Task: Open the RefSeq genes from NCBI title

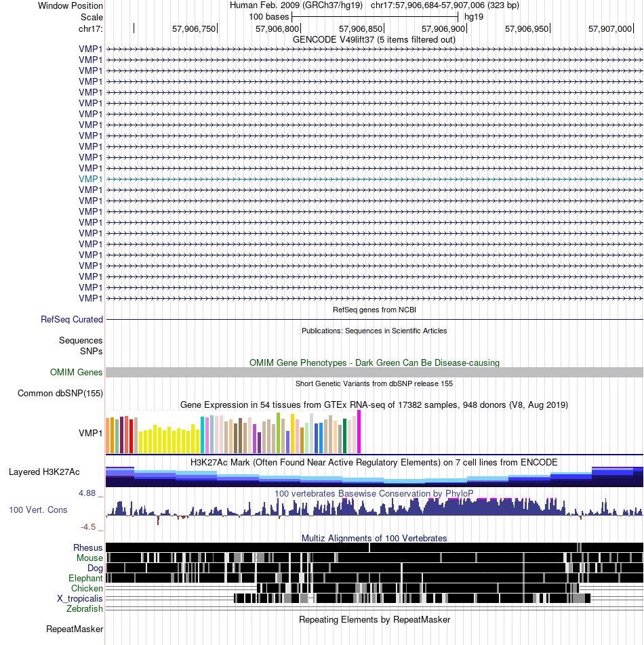Action: click(x=374, y=310)
